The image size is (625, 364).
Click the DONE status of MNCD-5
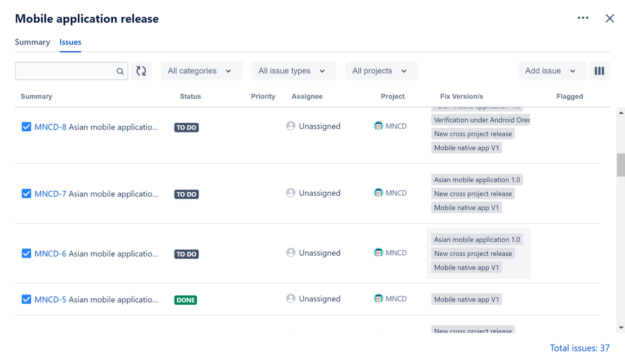[186, 300]
